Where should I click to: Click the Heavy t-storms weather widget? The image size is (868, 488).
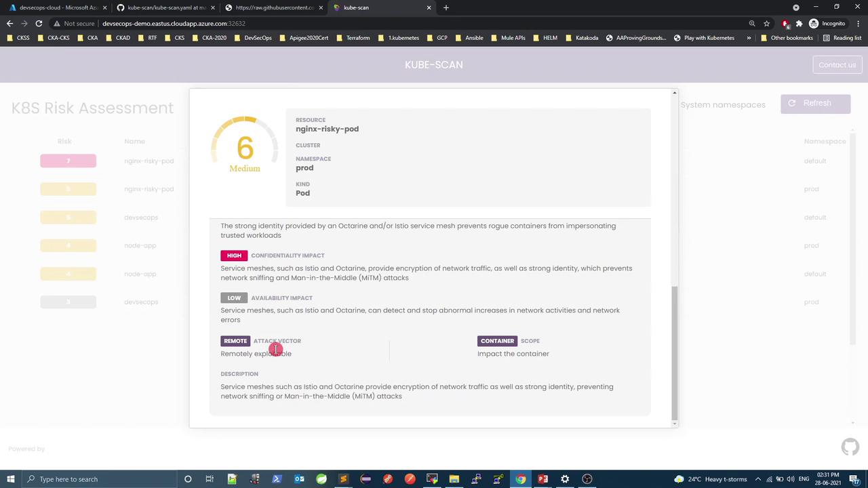711,479
